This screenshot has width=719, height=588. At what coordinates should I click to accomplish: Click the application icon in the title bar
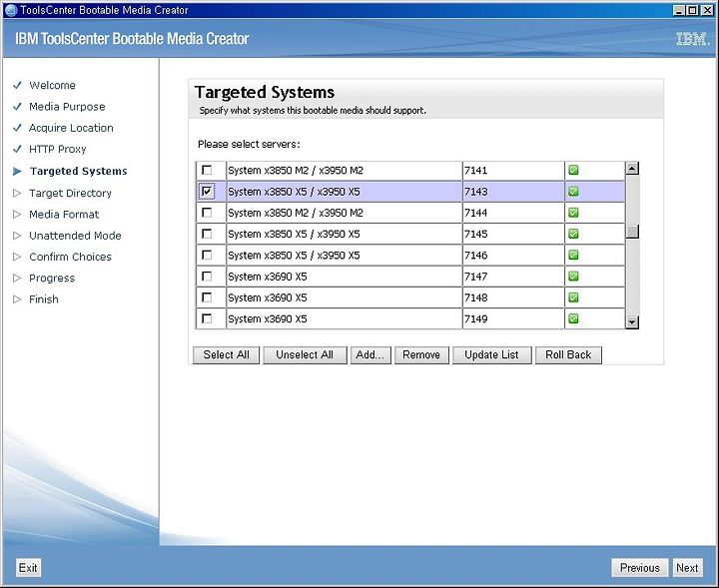pyautogui.click(x=11, y=10)
